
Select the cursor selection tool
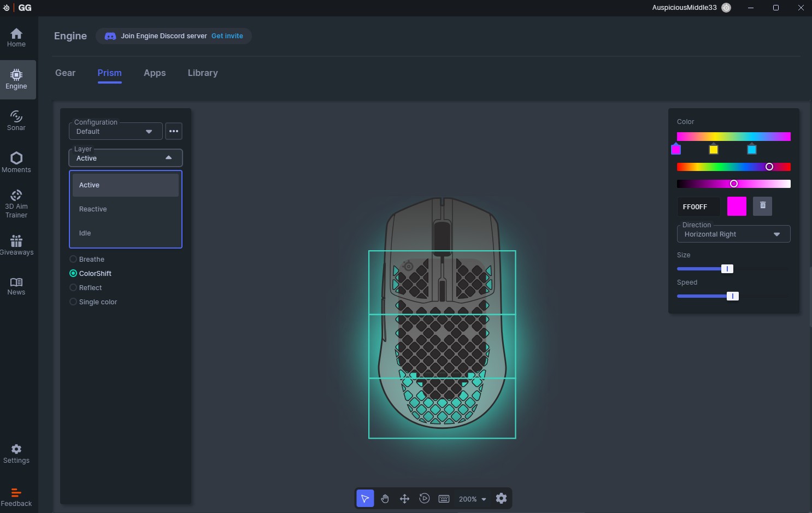pos(365,498)
